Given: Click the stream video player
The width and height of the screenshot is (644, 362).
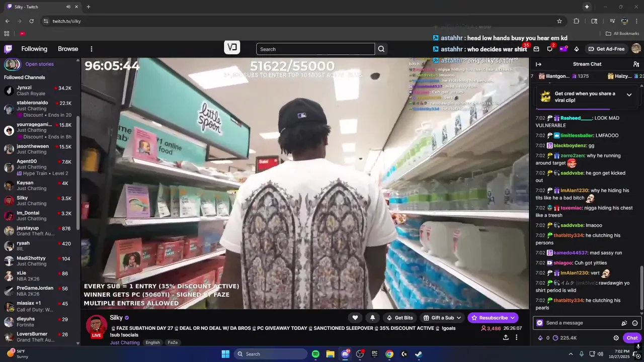Looking at the screenshot, I should coord(305,183).
